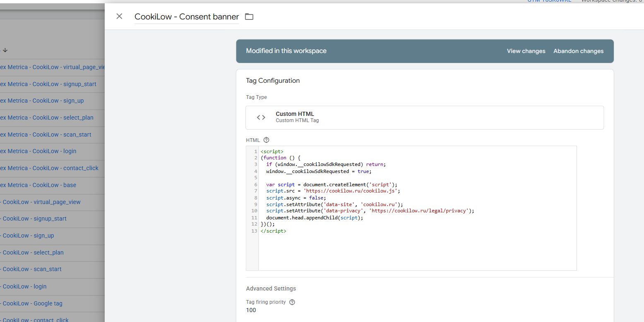Open Metrica - CookiLow - contact_click tag
Image resolution: width=644 pixels, height=322 pixels.
coord(49,168)
